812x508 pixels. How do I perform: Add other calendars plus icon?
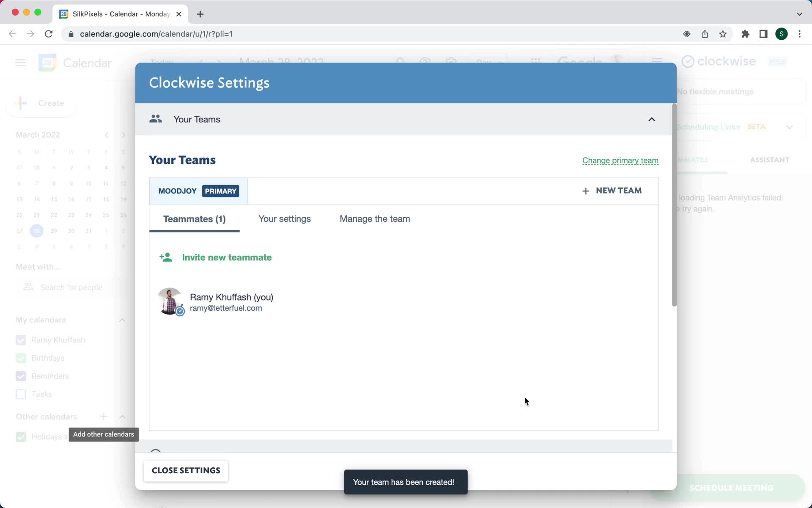104,417
